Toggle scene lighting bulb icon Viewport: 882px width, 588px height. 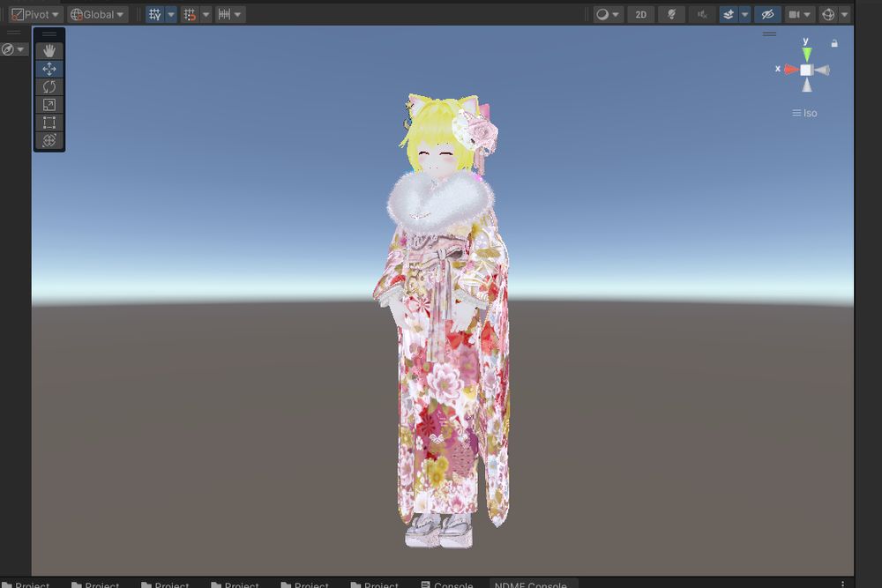671,15
